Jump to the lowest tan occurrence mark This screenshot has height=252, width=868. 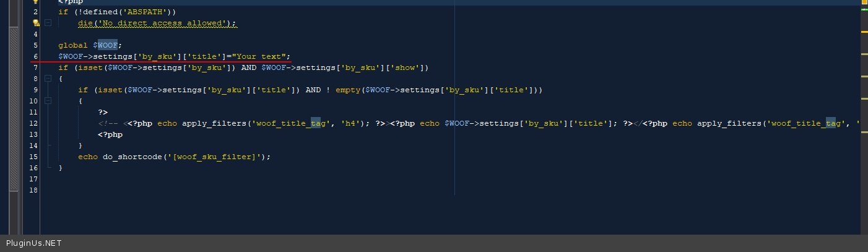864,98
